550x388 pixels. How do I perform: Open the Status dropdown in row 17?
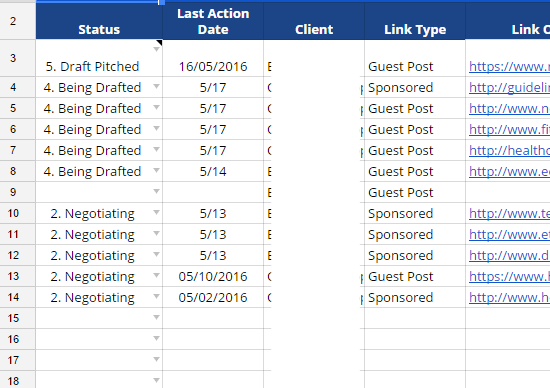[157, 360]
